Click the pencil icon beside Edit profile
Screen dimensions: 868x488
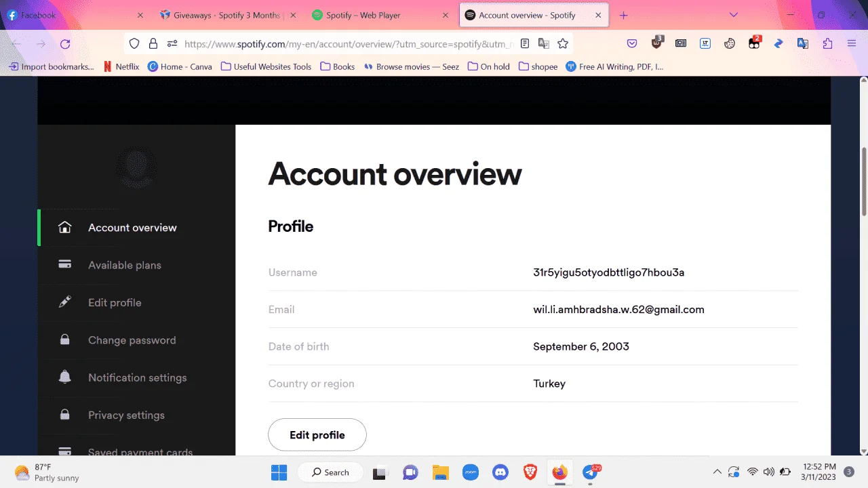65,302
